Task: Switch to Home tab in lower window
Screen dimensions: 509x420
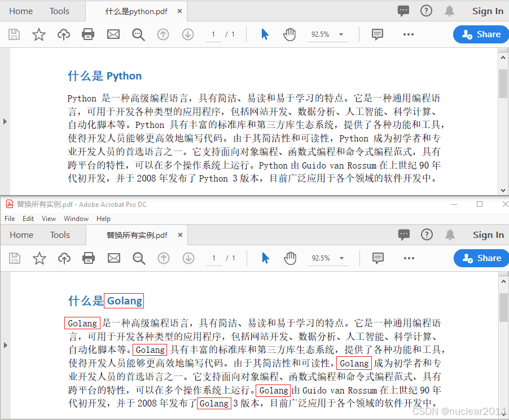Action: tap(21, 235)
